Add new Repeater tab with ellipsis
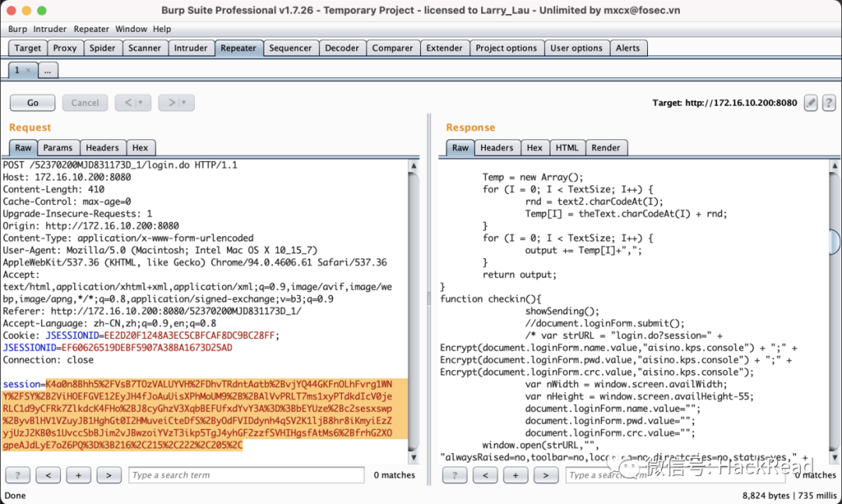842x504 pixels. [48, 70]
